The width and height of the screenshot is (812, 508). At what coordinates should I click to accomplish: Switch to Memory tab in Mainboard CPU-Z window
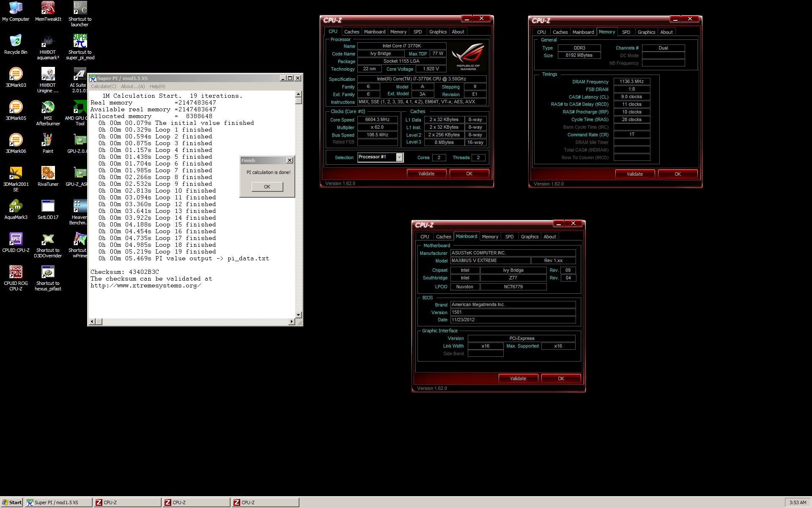(490, 237)
